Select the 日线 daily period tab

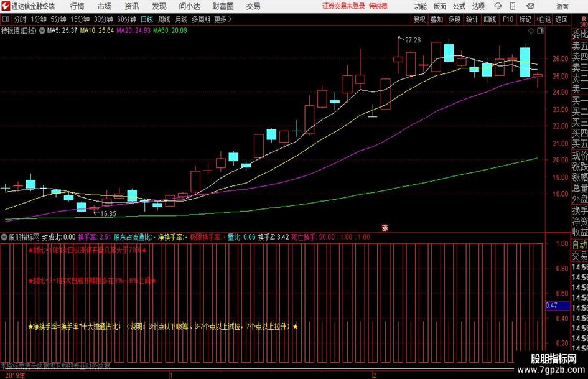147,19
